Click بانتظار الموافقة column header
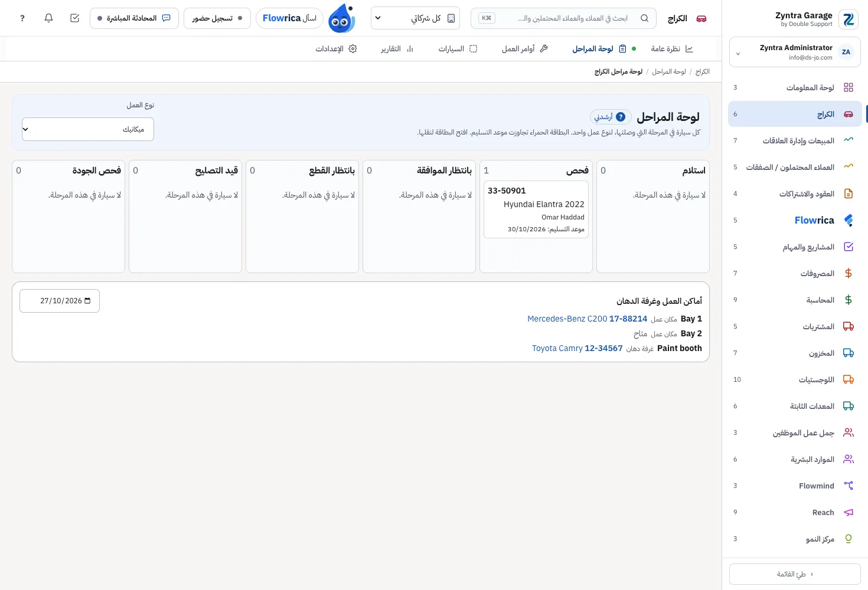 444,171
